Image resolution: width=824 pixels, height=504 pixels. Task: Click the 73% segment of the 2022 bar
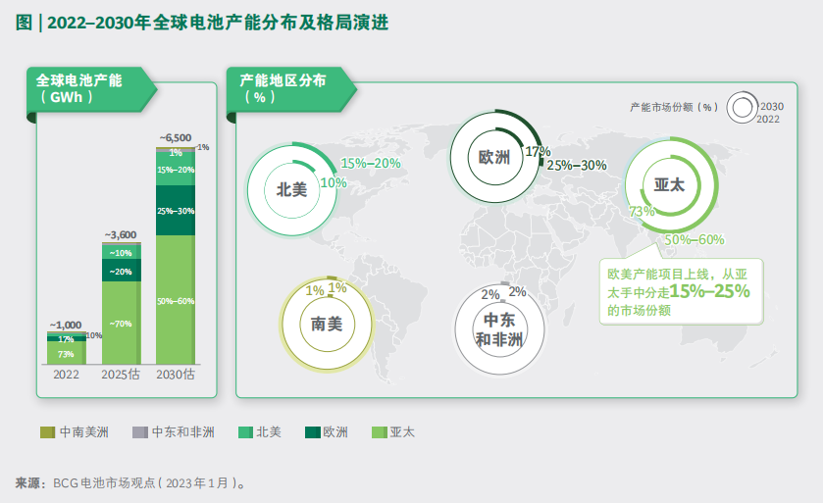66,354
